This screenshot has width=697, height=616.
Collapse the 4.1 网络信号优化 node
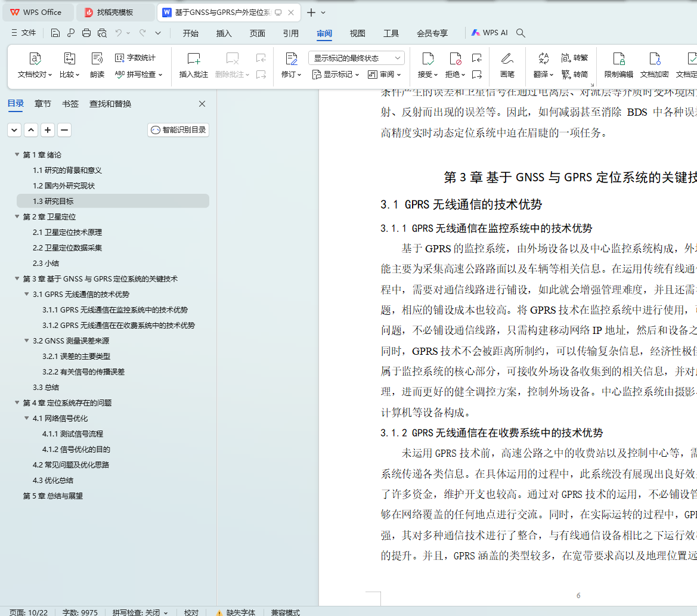27,418
